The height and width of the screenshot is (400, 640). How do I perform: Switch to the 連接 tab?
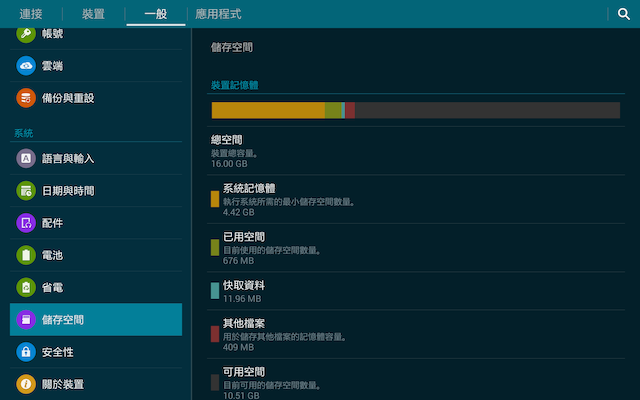click(x=31, y=14)
